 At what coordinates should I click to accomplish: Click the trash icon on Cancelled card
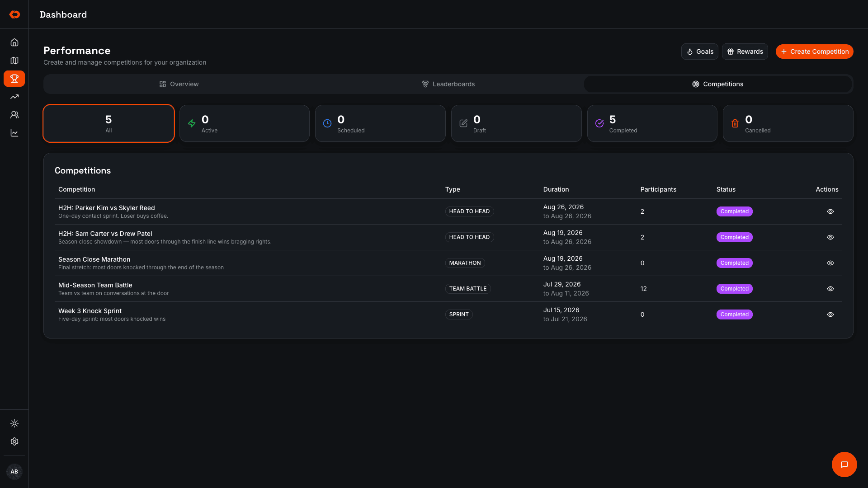point(735,123)
